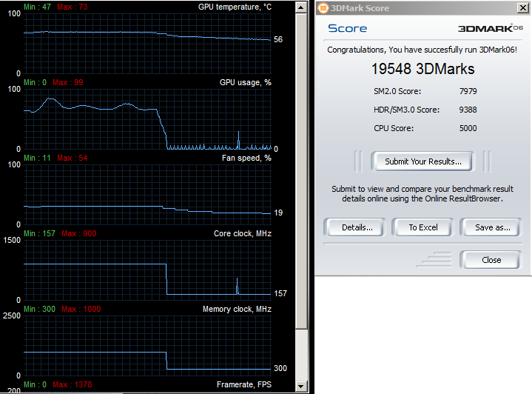This screenshot has height=394, width=532.
Task: Export results with To Excel
Action: [423, 227]
